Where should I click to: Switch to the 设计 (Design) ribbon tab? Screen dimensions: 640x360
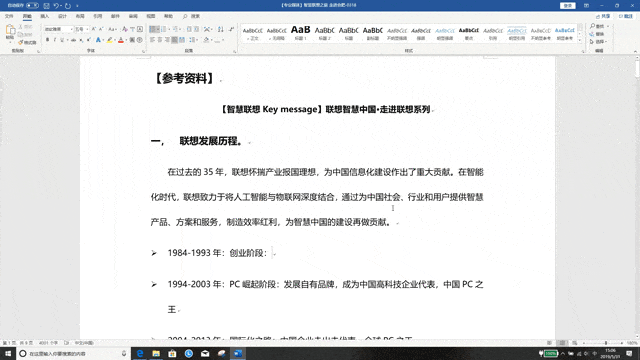pos(62,16)
